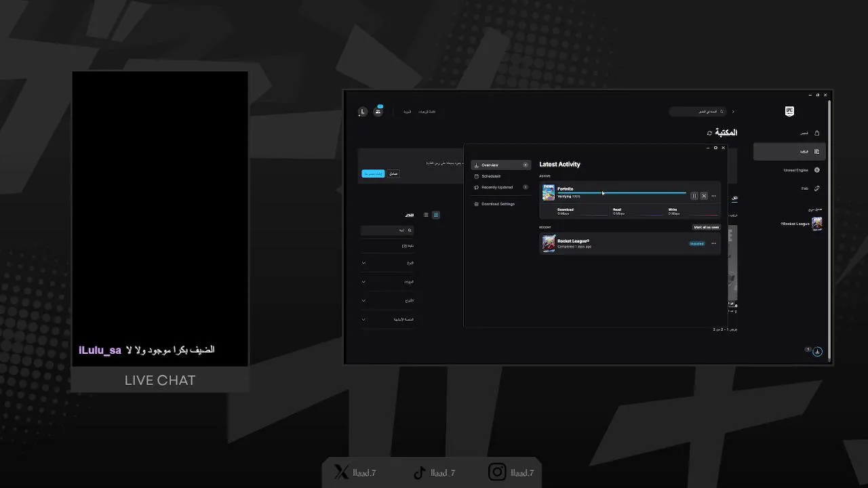
Task: Open the Library in the launcher sidebar
Action: click(x=790, y=152)
